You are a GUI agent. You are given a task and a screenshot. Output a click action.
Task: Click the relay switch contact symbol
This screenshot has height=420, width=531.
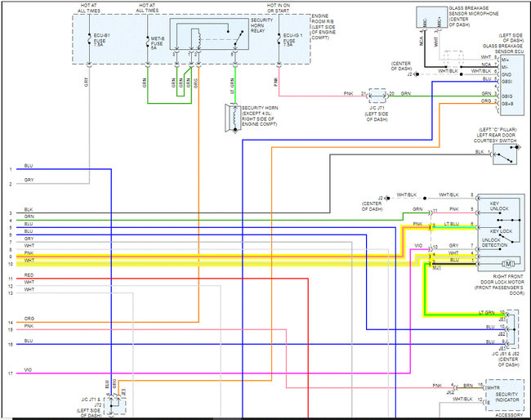click(x=239, y=38)
